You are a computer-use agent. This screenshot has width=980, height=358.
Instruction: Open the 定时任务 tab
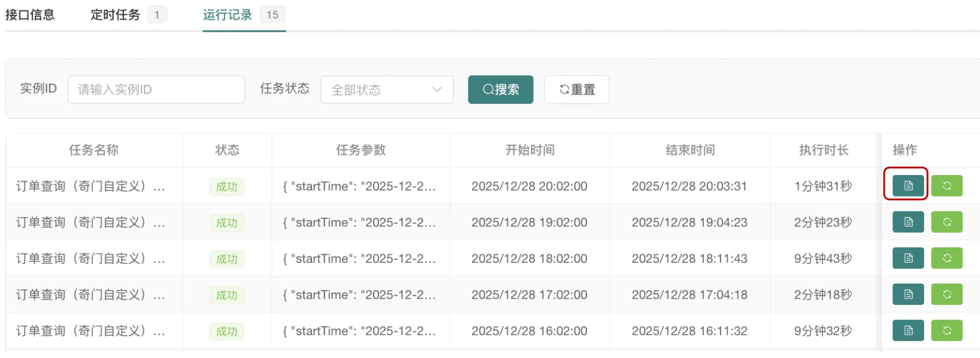(x=115, y=15)
